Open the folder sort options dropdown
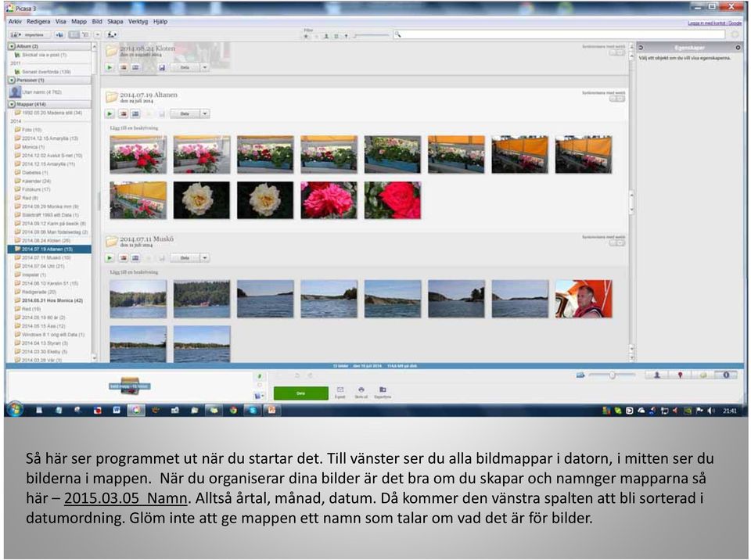This screenshot has height=560, width=751. [97, 34]
